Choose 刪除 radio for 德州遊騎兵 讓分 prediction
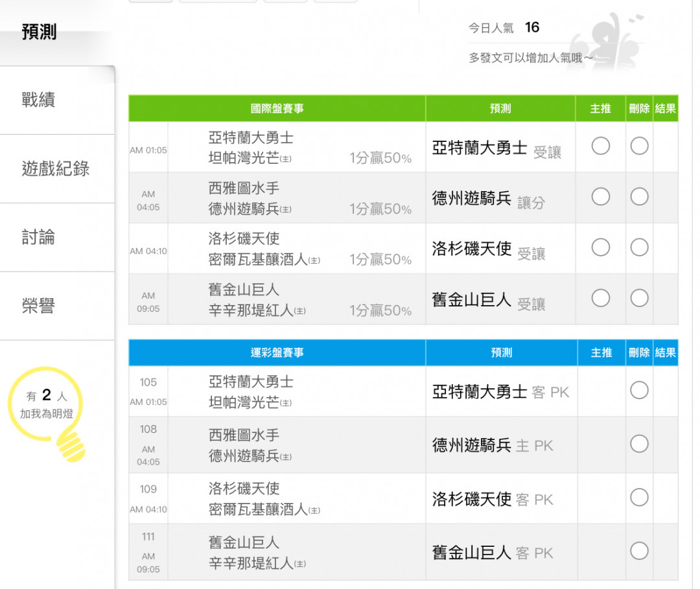 coord(639,197)
